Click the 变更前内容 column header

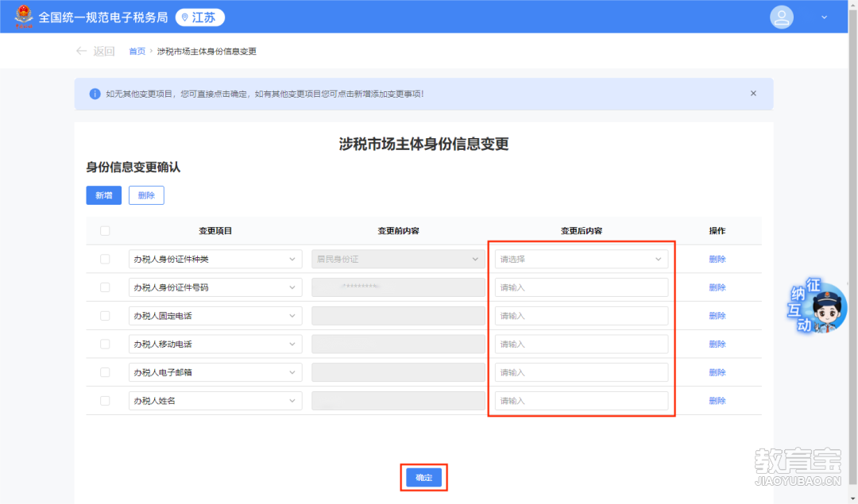pos(398,231)
